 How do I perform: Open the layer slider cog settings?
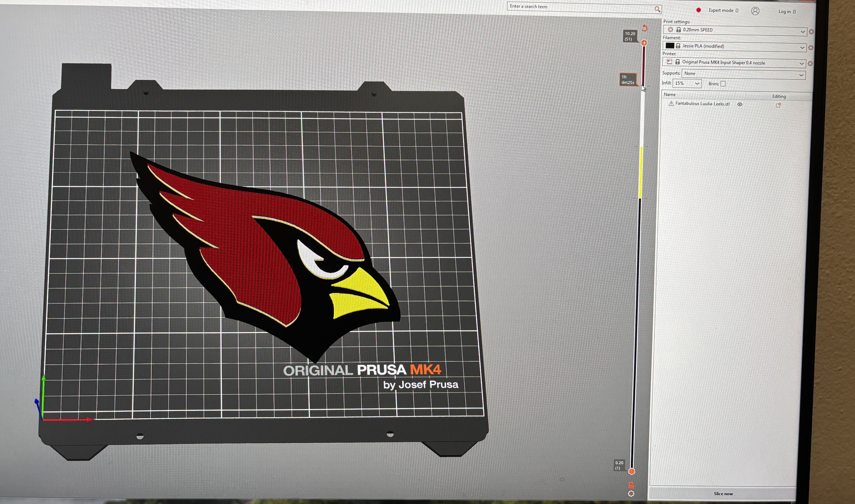tap(631, 494)
